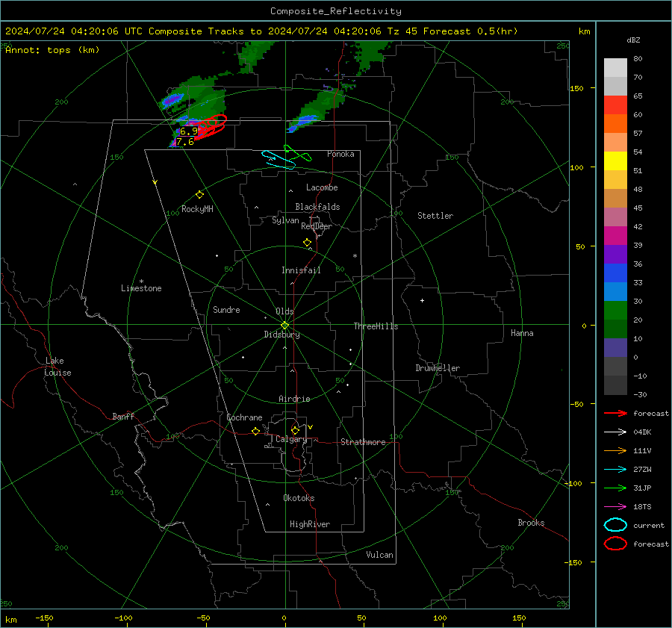672x628 pixels.
Task: Click the Sundre city label
Action: (226, 309)
